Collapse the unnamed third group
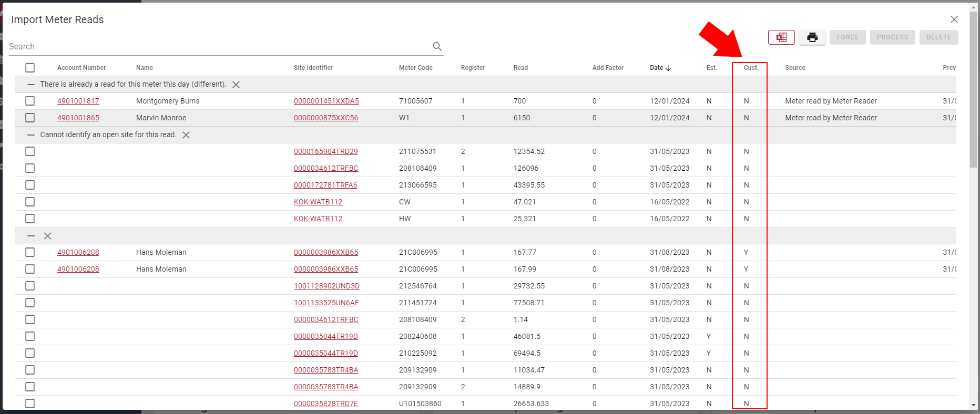This screenshot has width=980, height=414. point(31,236)
